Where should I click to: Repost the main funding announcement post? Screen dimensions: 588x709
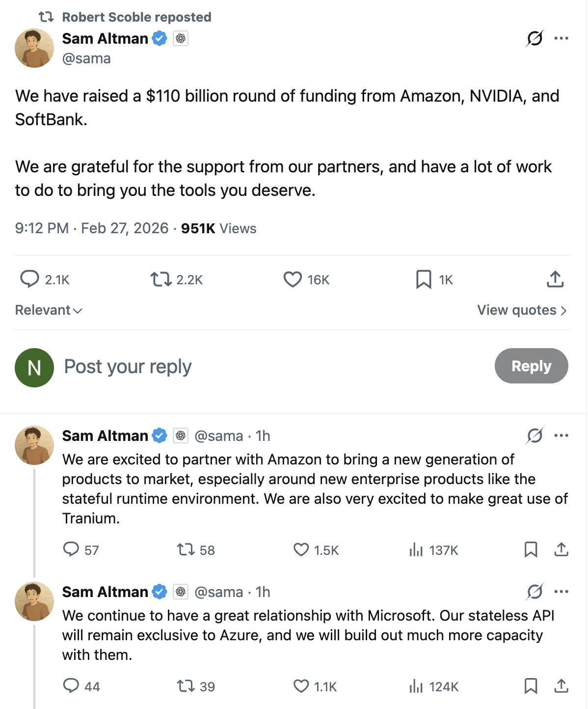[160, 279]
